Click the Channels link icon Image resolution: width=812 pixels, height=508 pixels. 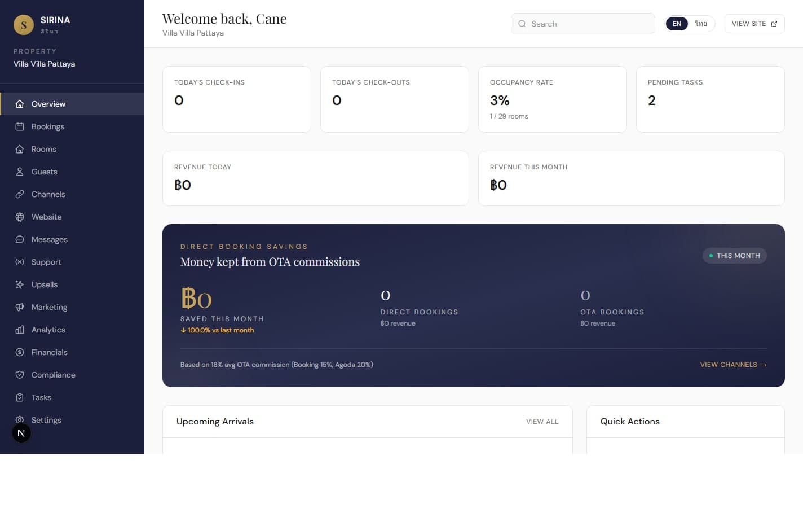(x=20, y=194)
